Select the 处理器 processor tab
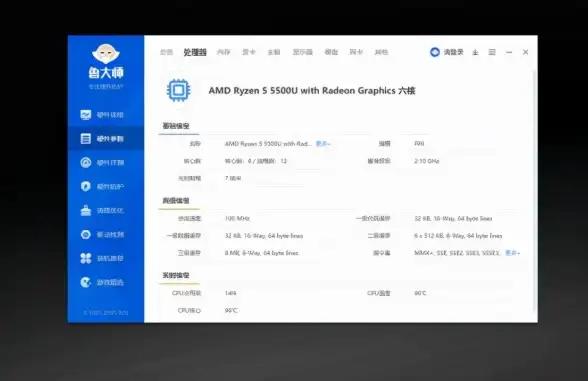 click(195, 52)
